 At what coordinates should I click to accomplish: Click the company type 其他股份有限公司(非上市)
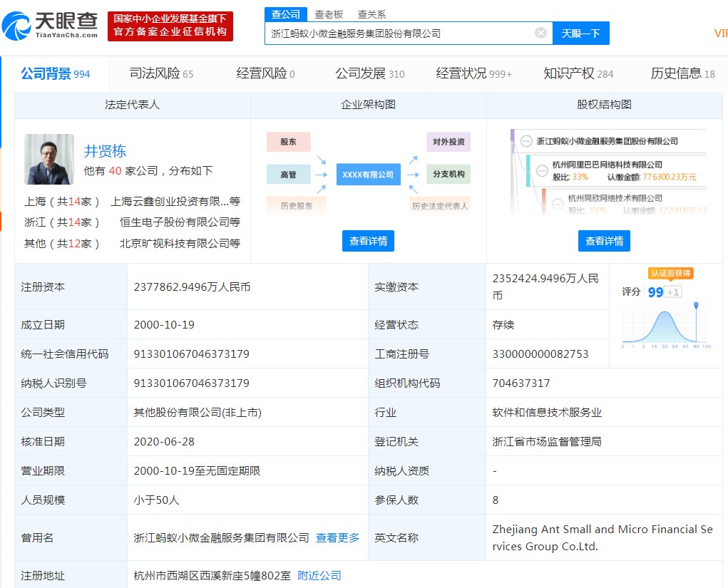[x=198, y=412]
